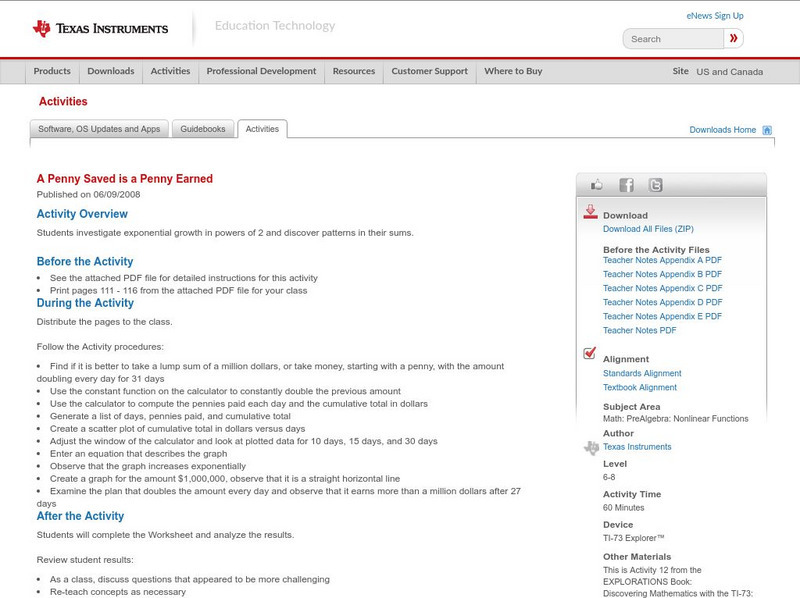Click the red download arrow icon
This screenshot has width=800, height=598.
(x=590, y=212)
